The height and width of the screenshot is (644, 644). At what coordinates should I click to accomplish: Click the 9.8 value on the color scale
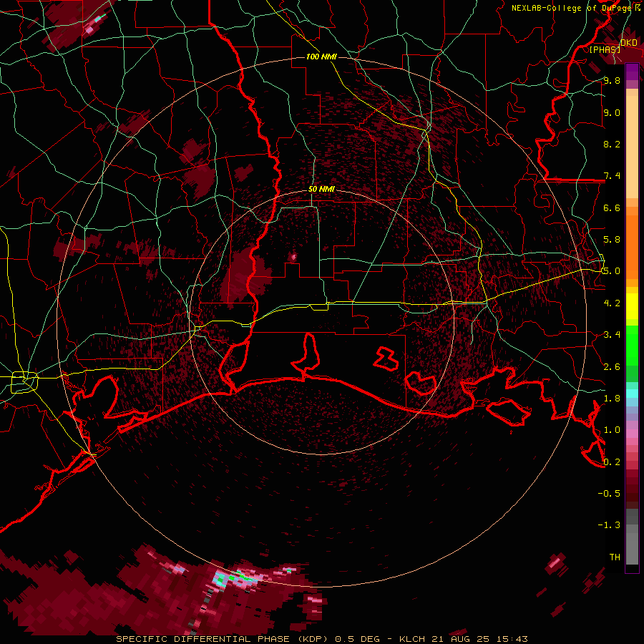pos(612,80)
